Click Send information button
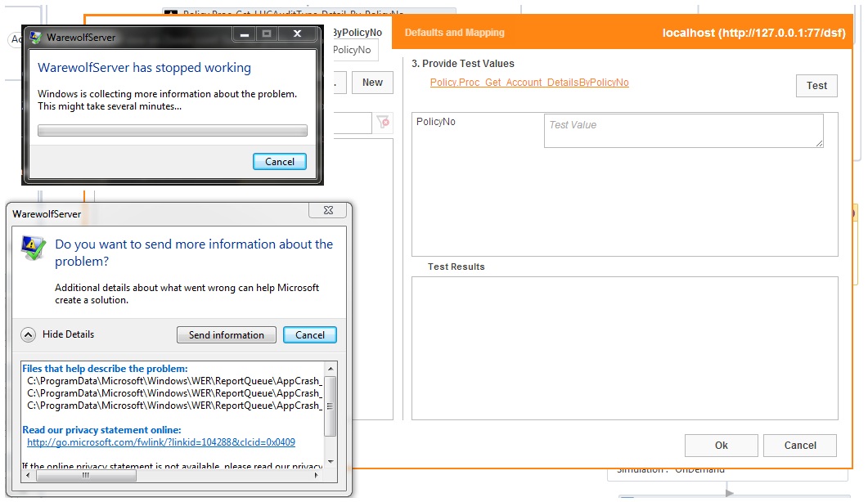The width and height of the screenshot is (868, 502). pos(226,335)
